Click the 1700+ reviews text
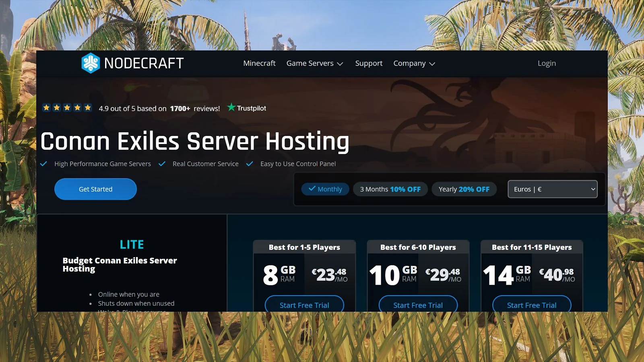The image size is (644, 362). [x=195, y=108]
